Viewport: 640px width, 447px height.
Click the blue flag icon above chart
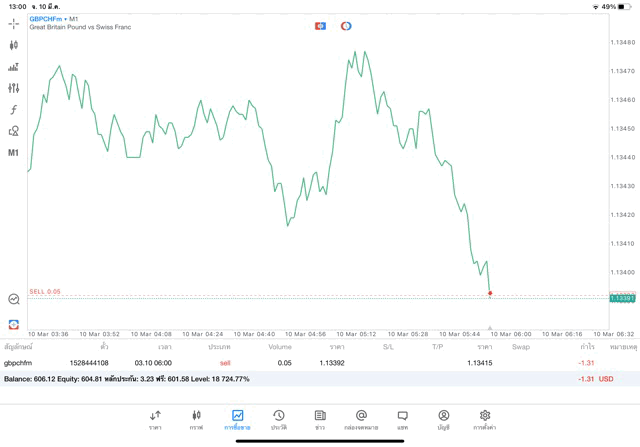[320, 26]
